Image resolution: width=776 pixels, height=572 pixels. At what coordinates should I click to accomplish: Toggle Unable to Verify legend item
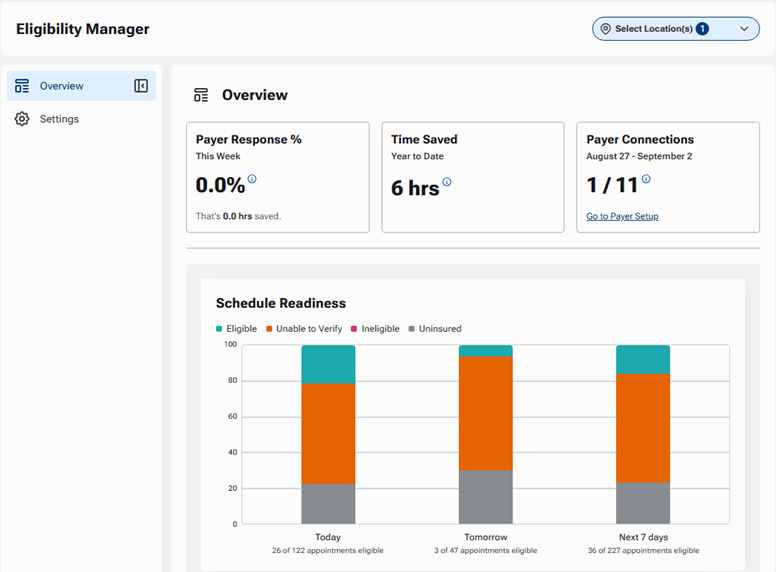pyautogui.click(x=304, y=329)
